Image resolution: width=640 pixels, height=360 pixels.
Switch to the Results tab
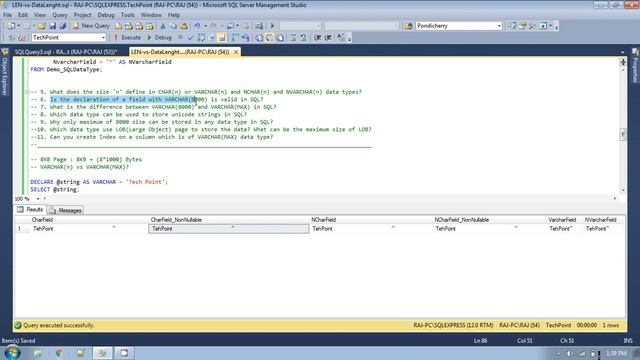click(30, 209)
